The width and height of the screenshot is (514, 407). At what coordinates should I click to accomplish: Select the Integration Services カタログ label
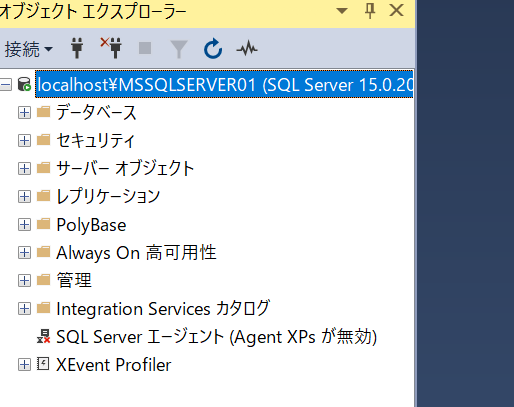pyautogui.click(x=163, y=309)
